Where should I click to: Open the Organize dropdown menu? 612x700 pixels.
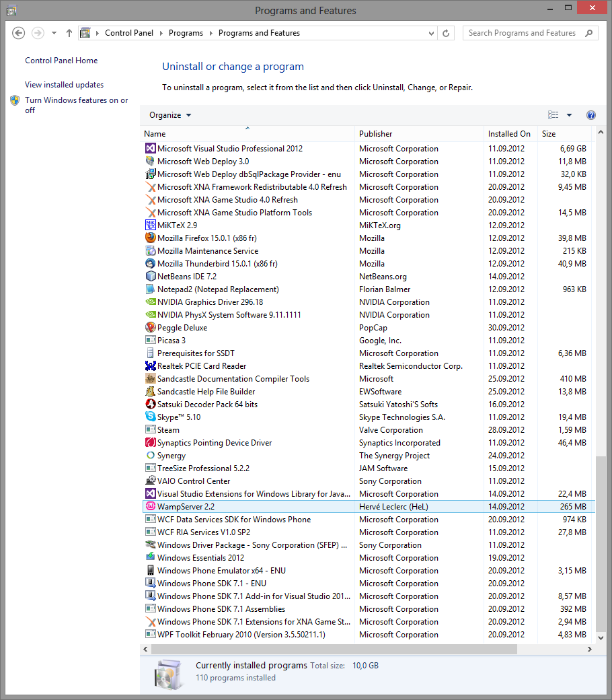coord(170,115)
